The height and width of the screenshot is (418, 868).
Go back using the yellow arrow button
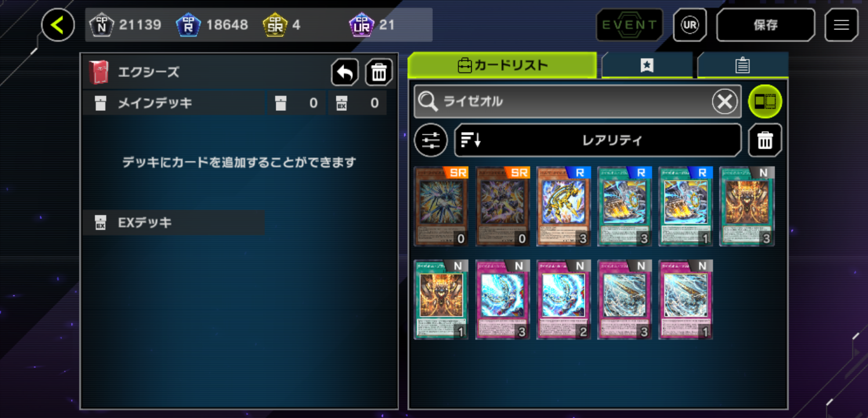(58, 25)
